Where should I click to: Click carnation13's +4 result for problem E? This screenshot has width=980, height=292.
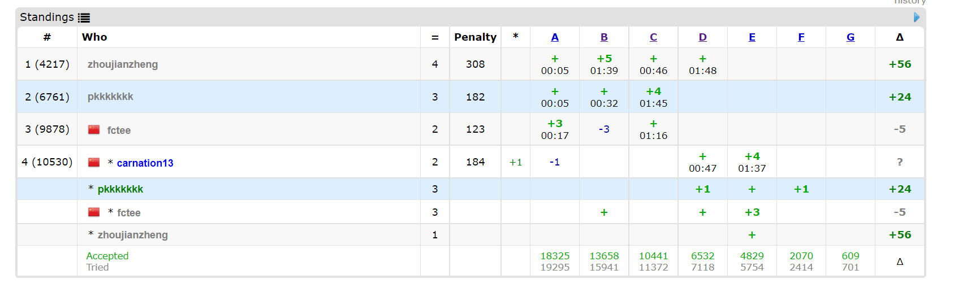pos(752,156)
